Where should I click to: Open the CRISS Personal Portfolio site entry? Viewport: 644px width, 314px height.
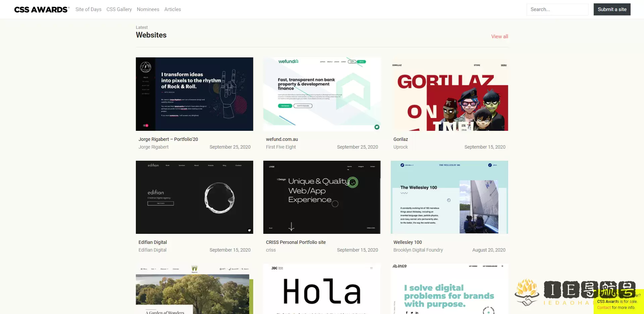pos(296,242)
